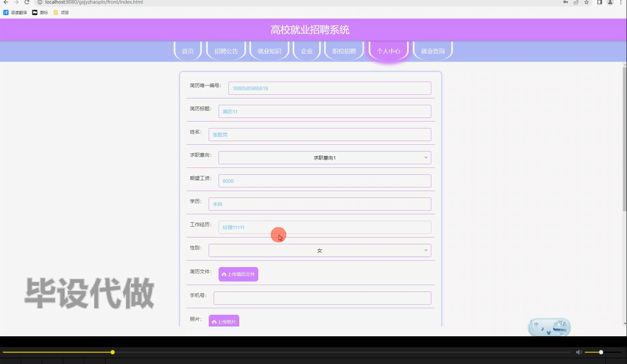This screenshot has height=364, width=627.
Task: Click the upload cloud icon on 上传照片
Action: [x=214, y=321]
